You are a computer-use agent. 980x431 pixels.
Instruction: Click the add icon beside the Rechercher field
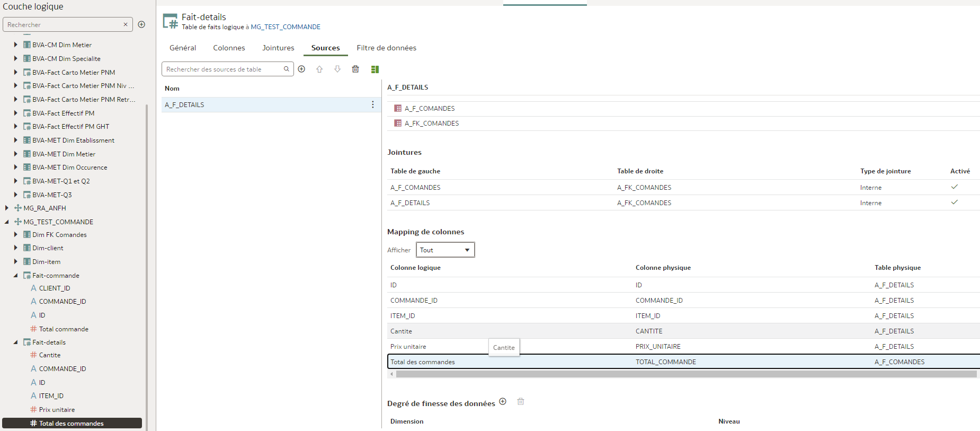[x=141, y=24]
